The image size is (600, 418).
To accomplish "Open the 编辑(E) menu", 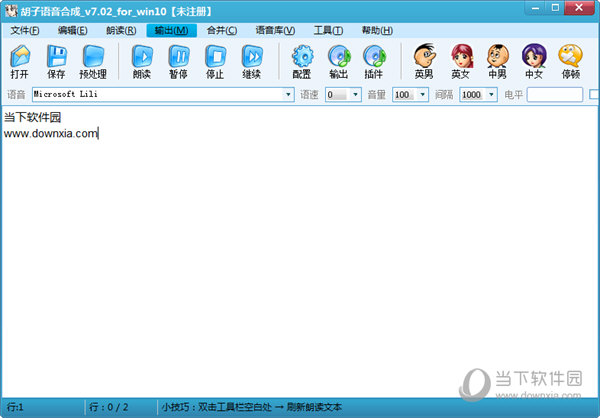I will point(73,31).
